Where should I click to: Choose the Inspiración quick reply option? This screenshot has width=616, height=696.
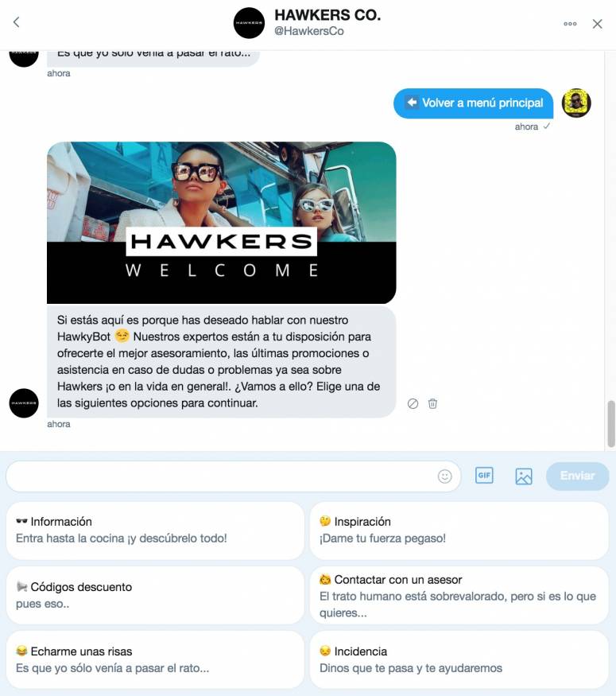tap(459, 531)
